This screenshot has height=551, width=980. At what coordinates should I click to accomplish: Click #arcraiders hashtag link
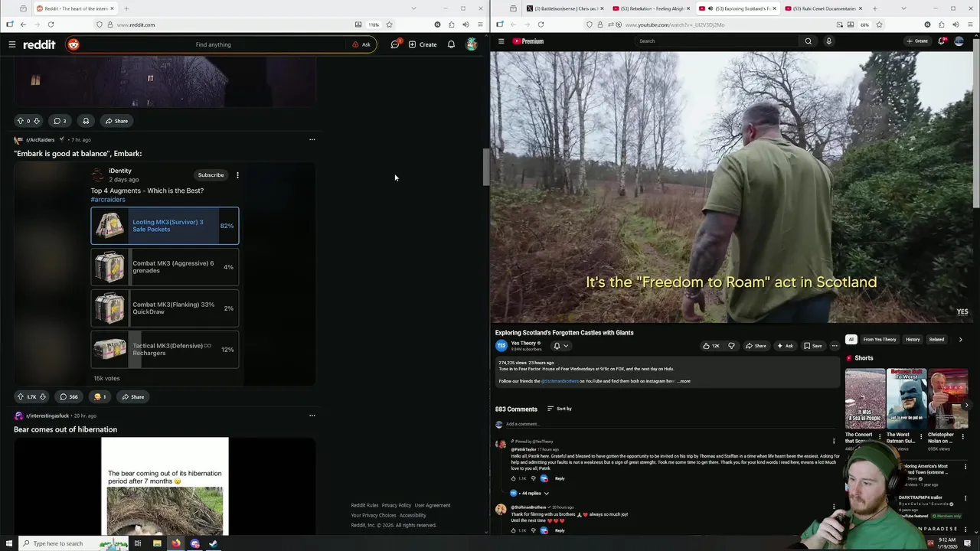pos(108,199)
